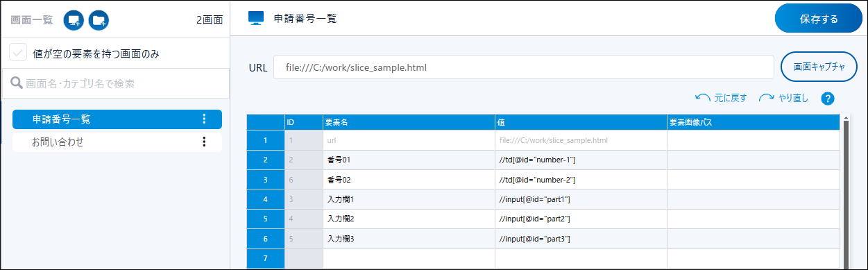Select the 申請番号一覧 screen item
Screen dimensions: 868x270
click(x=117, y=119)
